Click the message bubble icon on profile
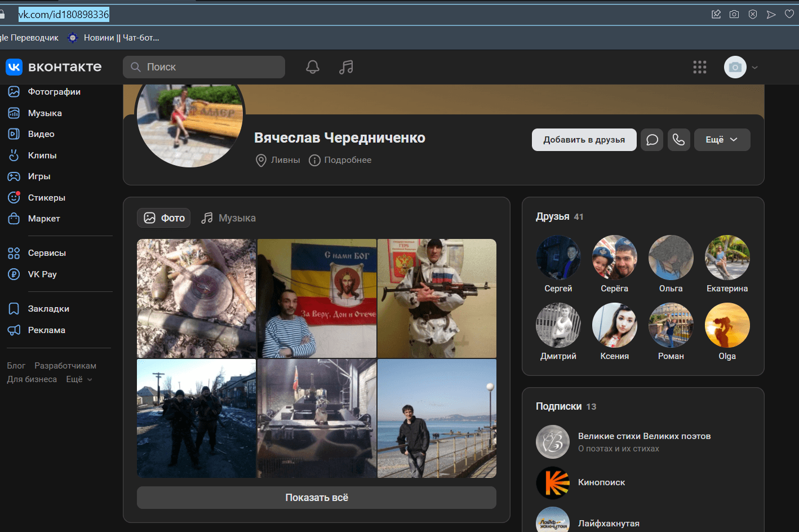This screenshot has width=799, height=532. (x=652, y=140)
